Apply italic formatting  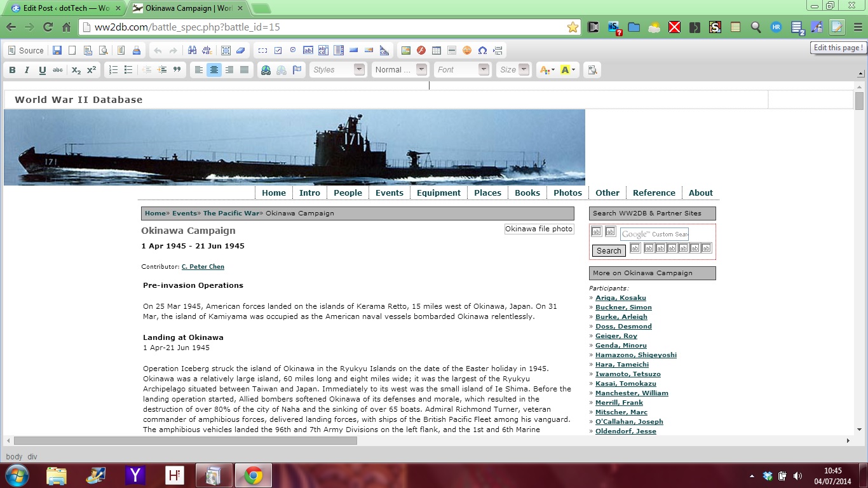coord(27,70)
